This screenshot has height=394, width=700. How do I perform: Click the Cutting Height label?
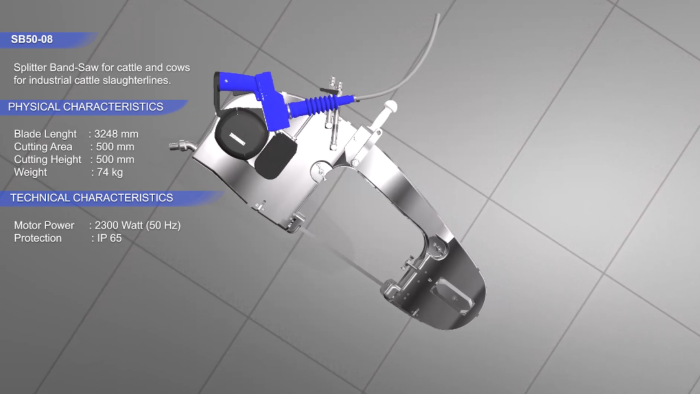pos(47,159)
